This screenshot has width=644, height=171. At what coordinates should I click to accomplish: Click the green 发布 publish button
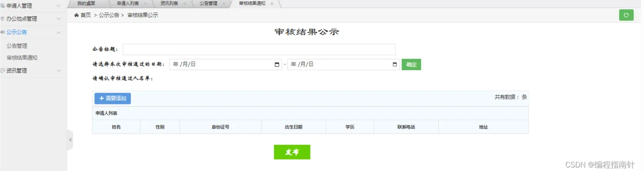coord(292,152)
